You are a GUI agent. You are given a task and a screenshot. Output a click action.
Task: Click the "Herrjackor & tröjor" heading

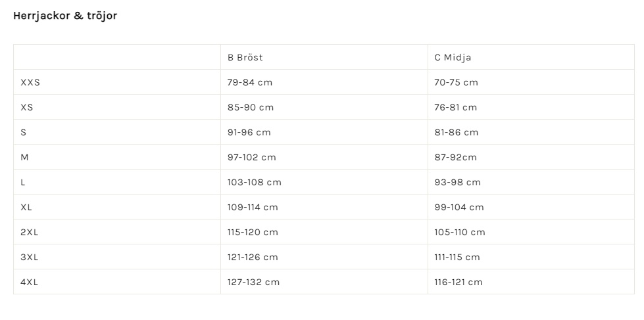point(65,16)
